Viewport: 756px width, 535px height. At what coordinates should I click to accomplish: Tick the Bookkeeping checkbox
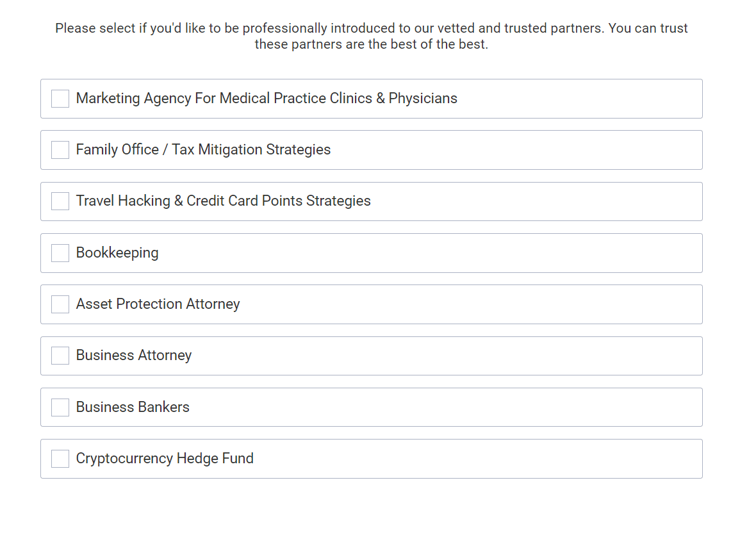[60, 253]
